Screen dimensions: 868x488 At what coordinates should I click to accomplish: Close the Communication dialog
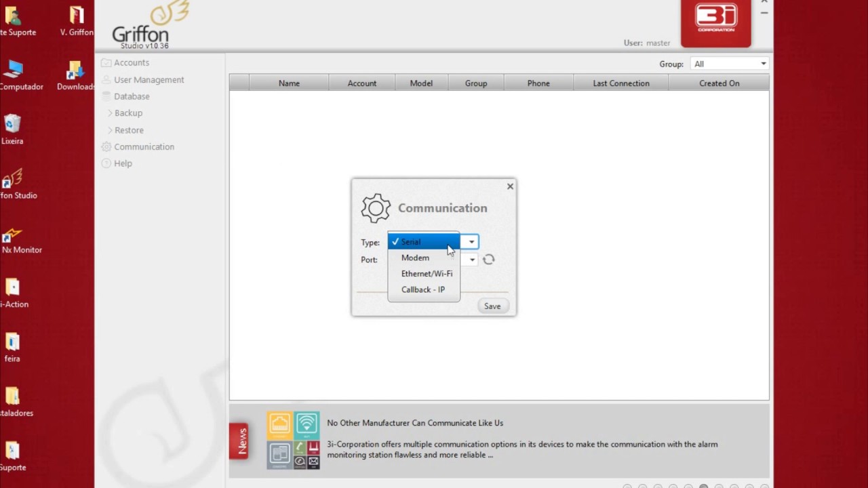pos(510,186)
